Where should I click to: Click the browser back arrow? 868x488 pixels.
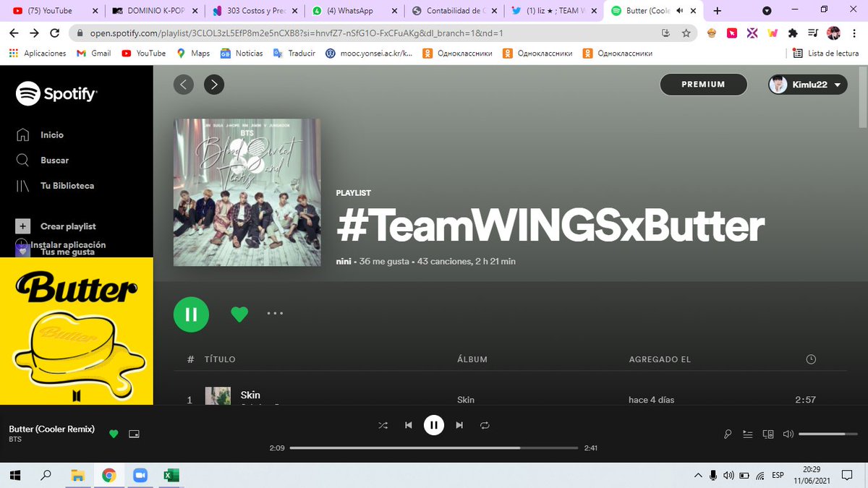tap(14, 33)
